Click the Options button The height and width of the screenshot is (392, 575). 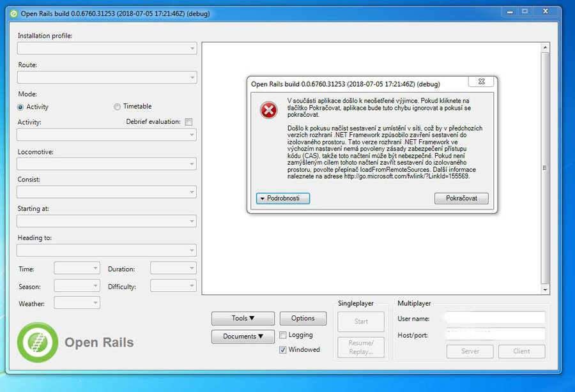303,318
